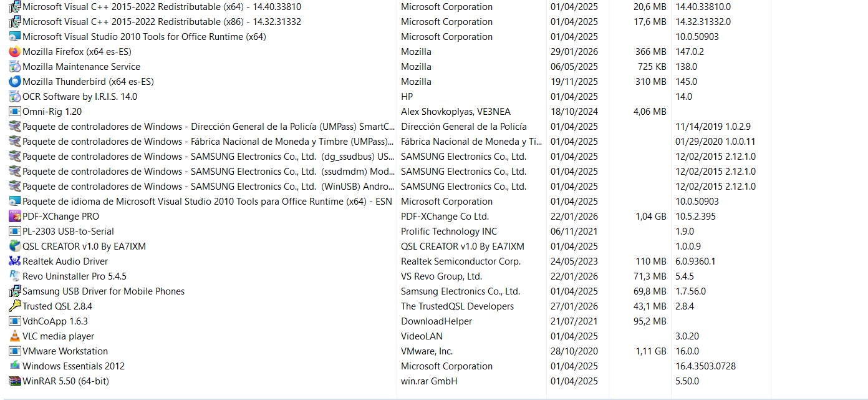
Task: Click the WinRAR 5.50 icon
Action: pos(15,381)
